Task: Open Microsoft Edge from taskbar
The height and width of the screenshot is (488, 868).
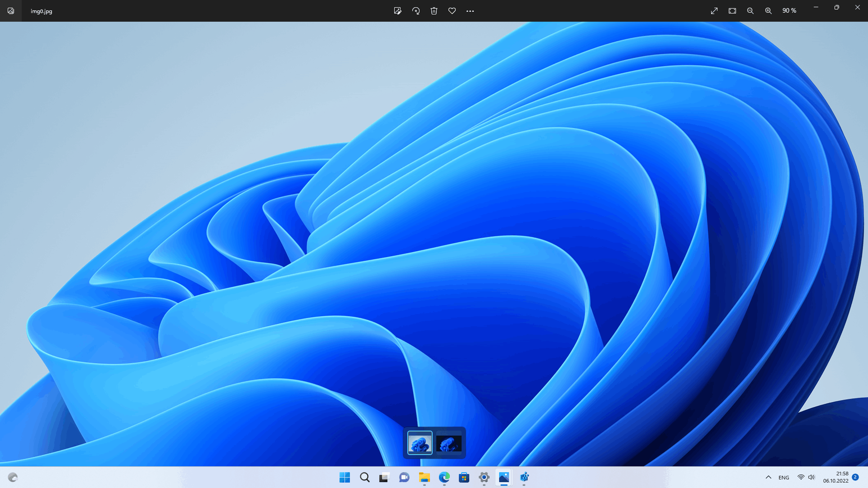Action: coord(444,477)
